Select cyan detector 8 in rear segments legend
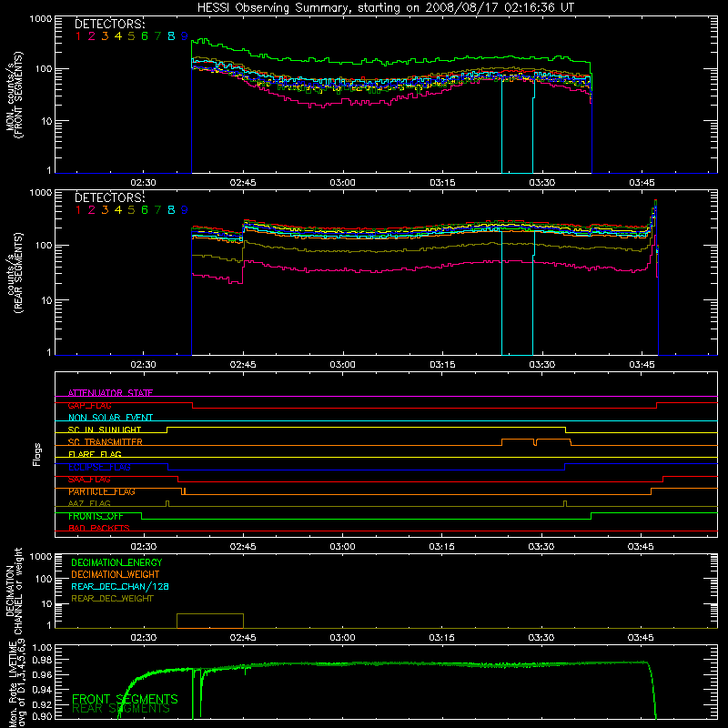The image size is (728, 728). point(171,210)
